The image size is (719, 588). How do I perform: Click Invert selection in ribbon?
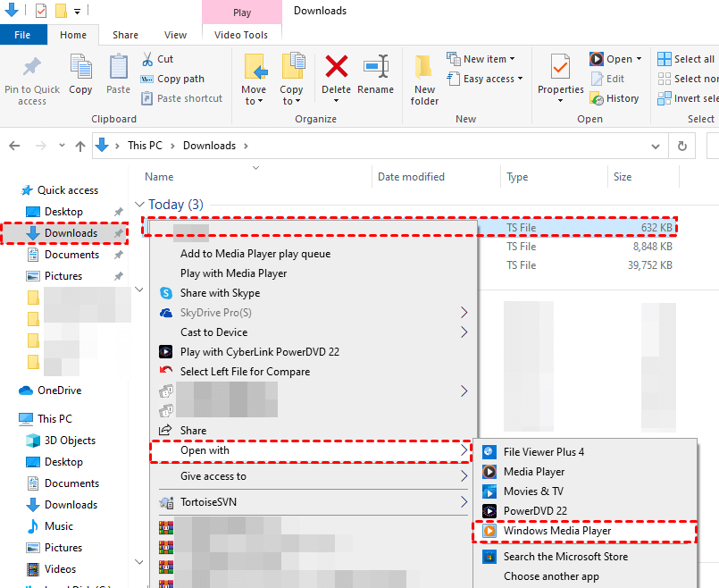pos(688,98)
